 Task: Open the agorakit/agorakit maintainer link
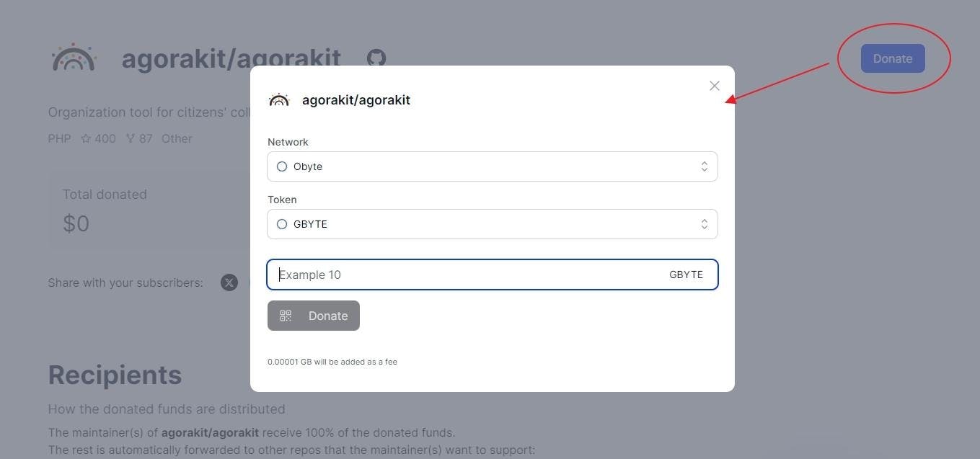click(209, 432)
